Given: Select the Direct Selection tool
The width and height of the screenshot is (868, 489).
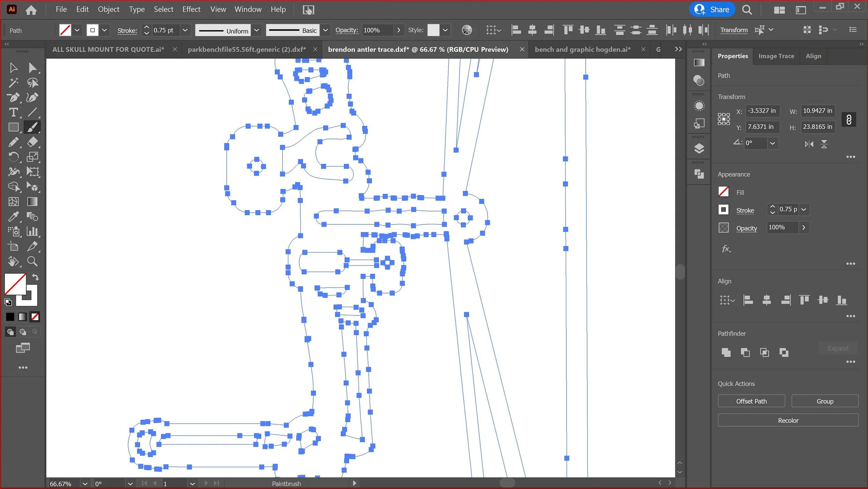Looking at the screenshot, I should click(x=33, y=67).
